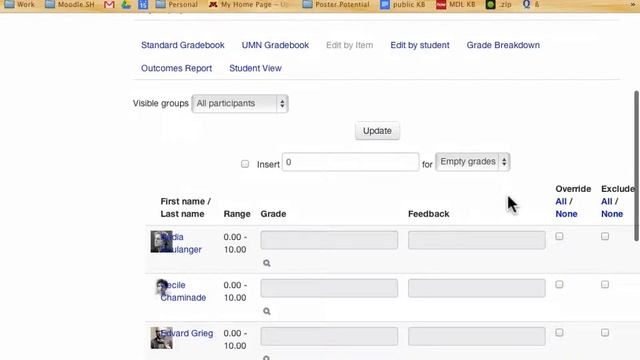Viewport: 640px width, 360px height.
Task: Open the .zip bookmark
Action: click(x=499, y=4)
